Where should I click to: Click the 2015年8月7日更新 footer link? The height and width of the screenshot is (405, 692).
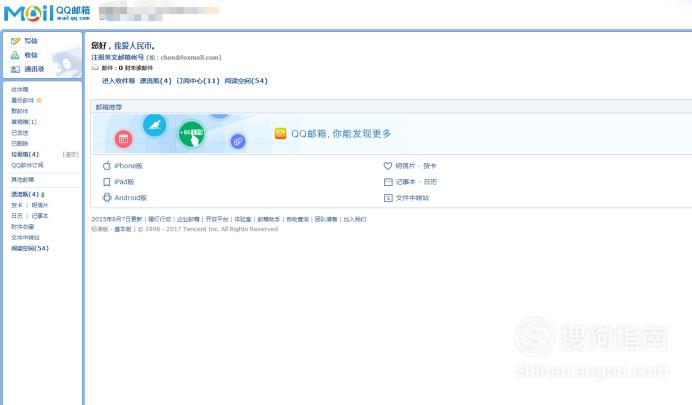point(117,219)
